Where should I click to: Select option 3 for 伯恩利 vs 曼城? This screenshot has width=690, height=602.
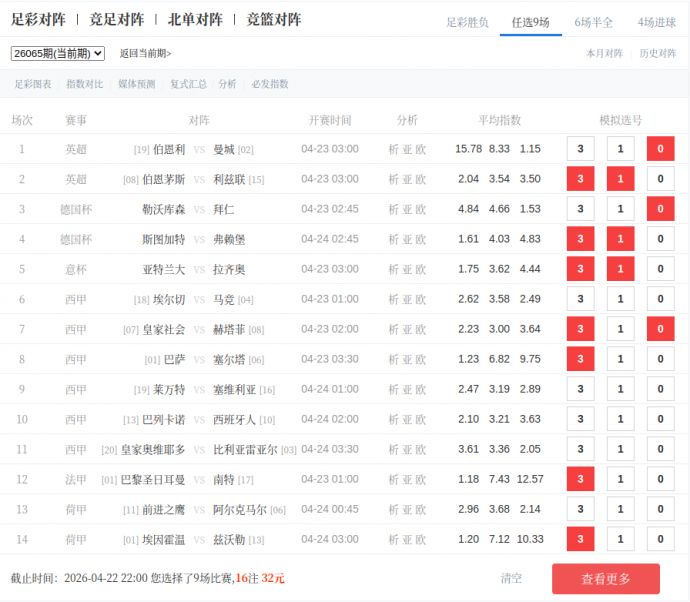point(580,149)
